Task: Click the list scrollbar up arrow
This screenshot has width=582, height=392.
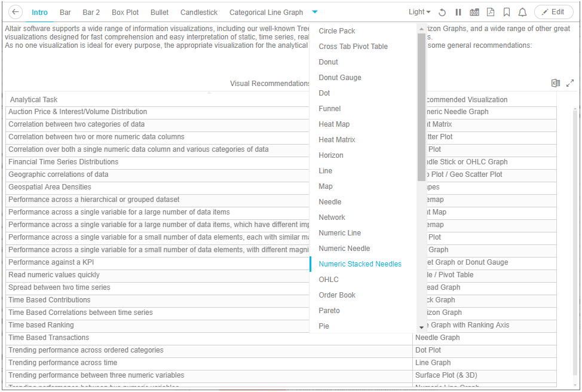Action: pos(421,29)
